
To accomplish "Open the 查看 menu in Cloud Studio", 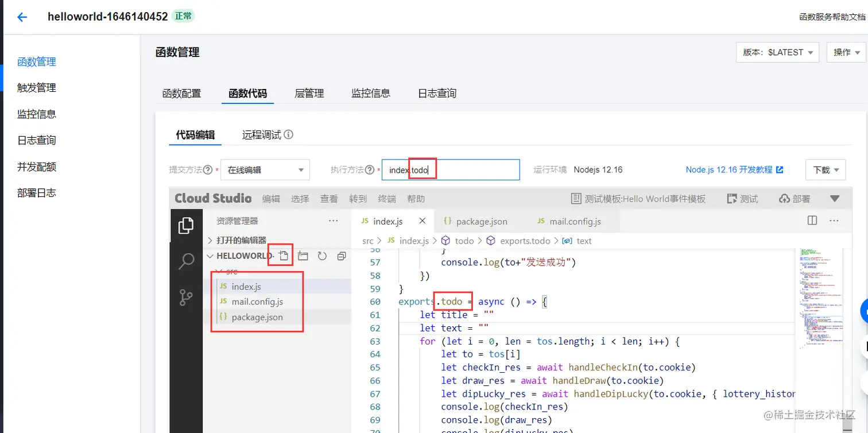I will click(x=329, y=199).
